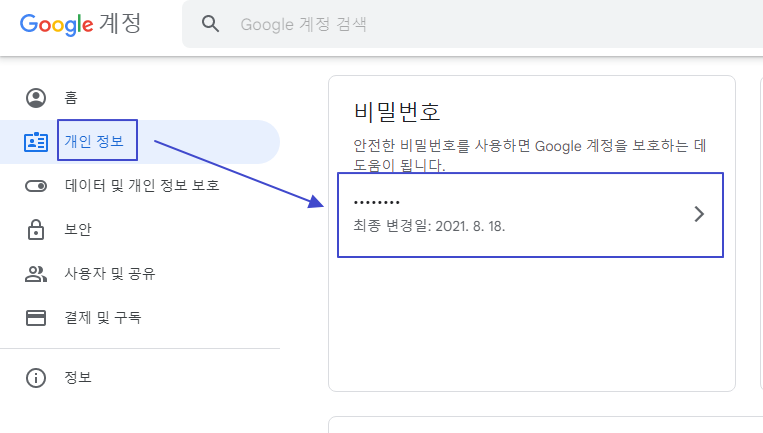
Task: Open the 홈 menu item
Action: point(71,98)
